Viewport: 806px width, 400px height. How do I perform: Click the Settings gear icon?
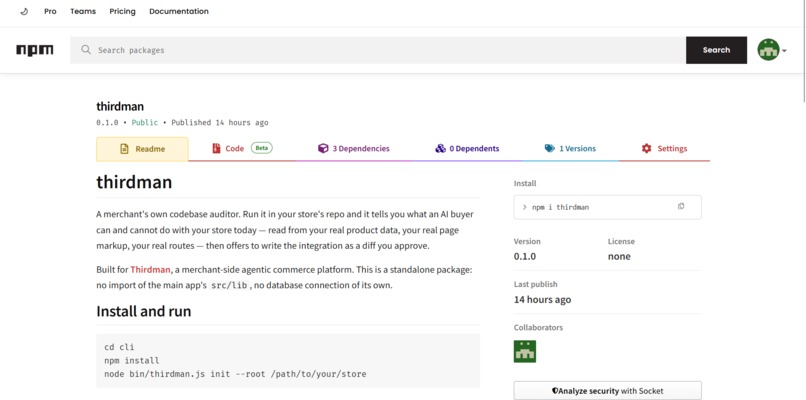(646, 149)
